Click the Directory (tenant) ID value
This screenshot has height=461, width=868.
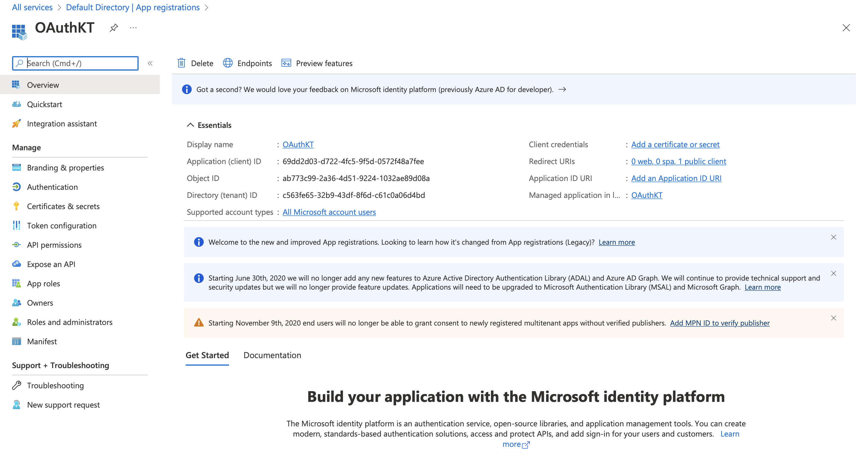coord(354,195)
